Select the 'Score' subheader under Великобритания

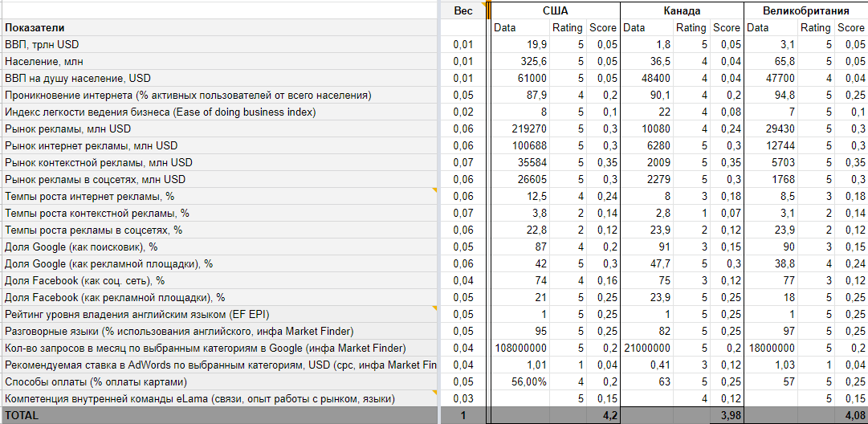tap(851, 27)
